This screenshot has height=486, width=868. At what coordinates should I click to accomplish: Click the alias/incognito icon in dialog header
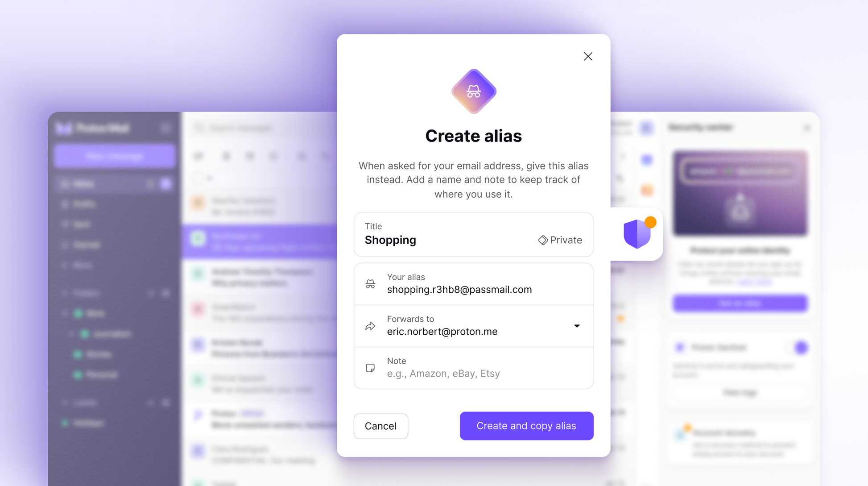tap(474, 92)
